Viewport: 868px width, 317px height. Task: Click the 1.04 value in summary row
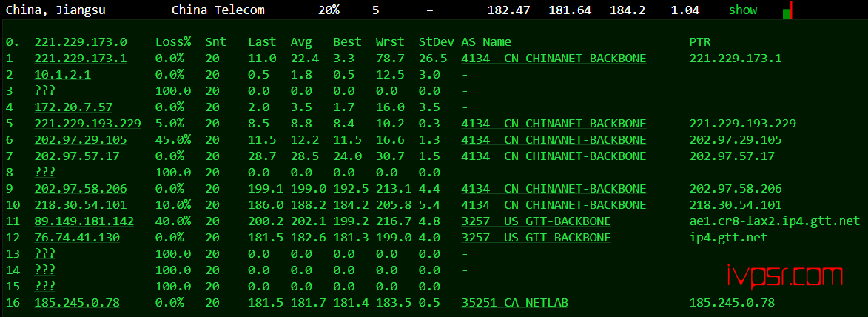(684, 10)
